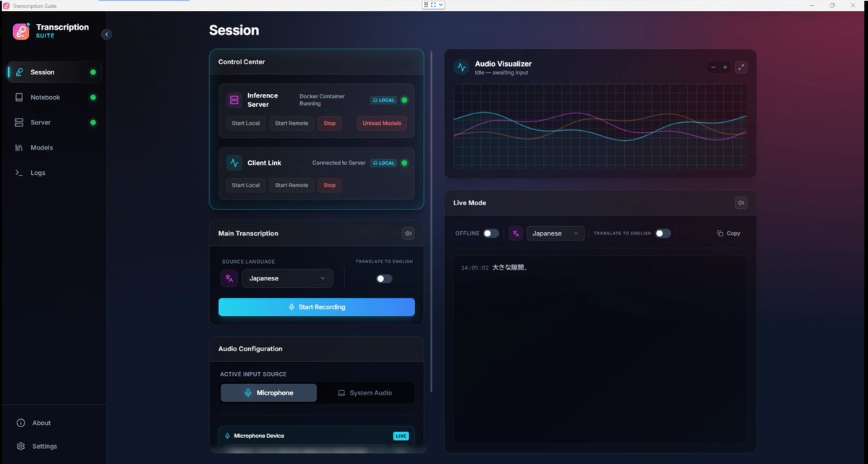
Task: Click the Transcription Suite logo icon
Action: tap(21, 31)
